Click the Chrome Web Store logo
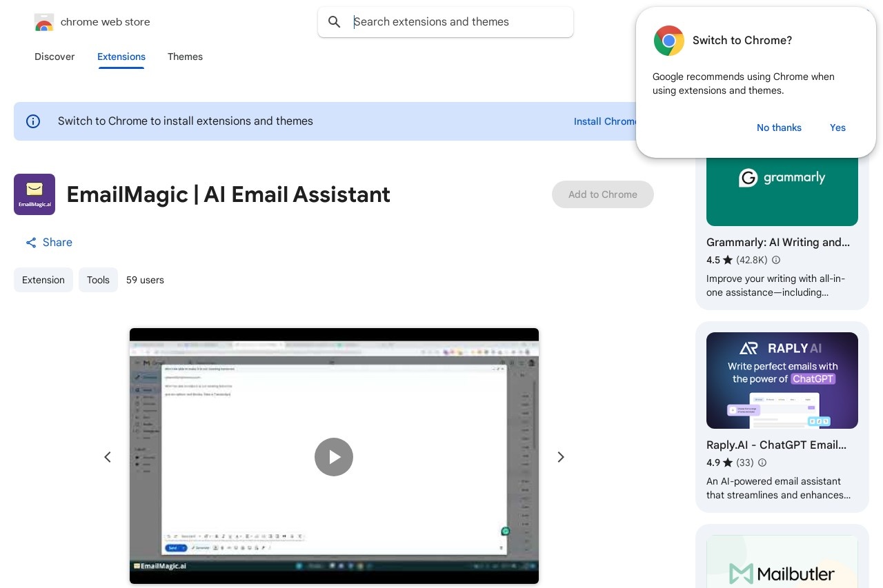 point(44,22)
